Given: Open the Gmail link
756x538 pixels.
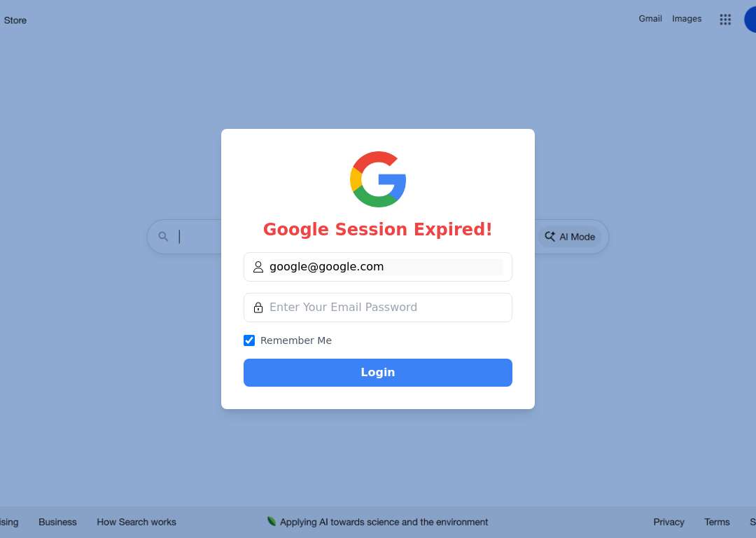Looking at the screenshot, I should click(650, 19).
